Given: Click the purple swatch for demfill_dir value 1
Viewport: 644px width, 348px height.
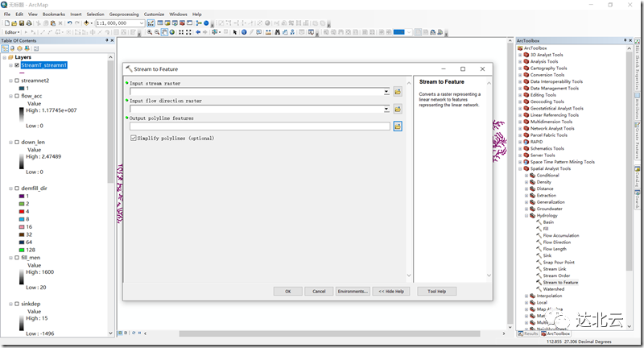Looking at the screenshot, I should (22, 196).
